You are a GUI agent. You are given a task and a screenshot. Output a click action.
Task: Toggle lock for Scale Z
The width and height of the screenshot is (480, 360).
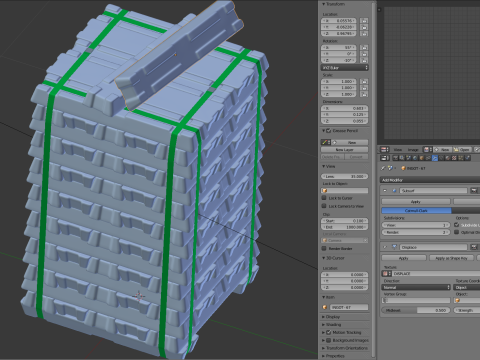point(364,94)
